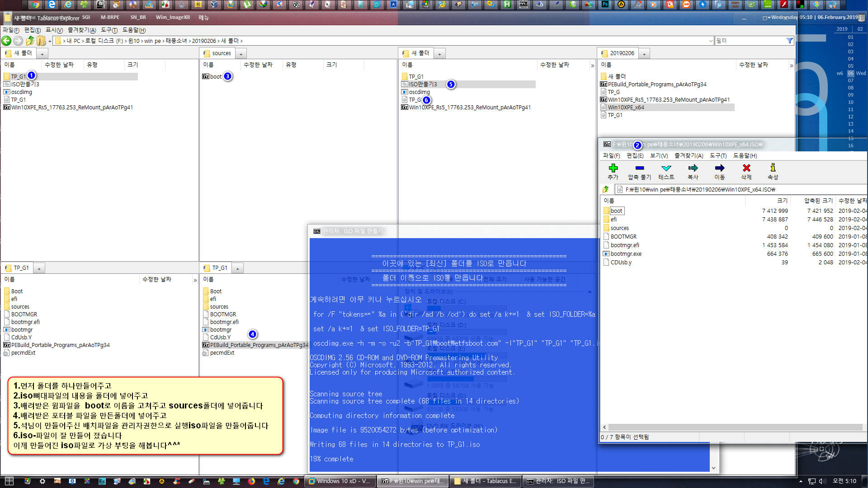Launch Chrome from the top launcher bar
Image resolution: width=868 pixels, height=488 pixels.
(36, 5)
